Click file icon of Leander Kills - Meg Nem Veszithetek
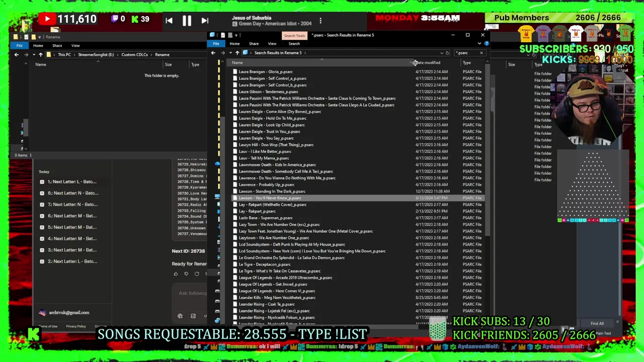The height and width of the screenshot is (362, 644). click(234, 298)
